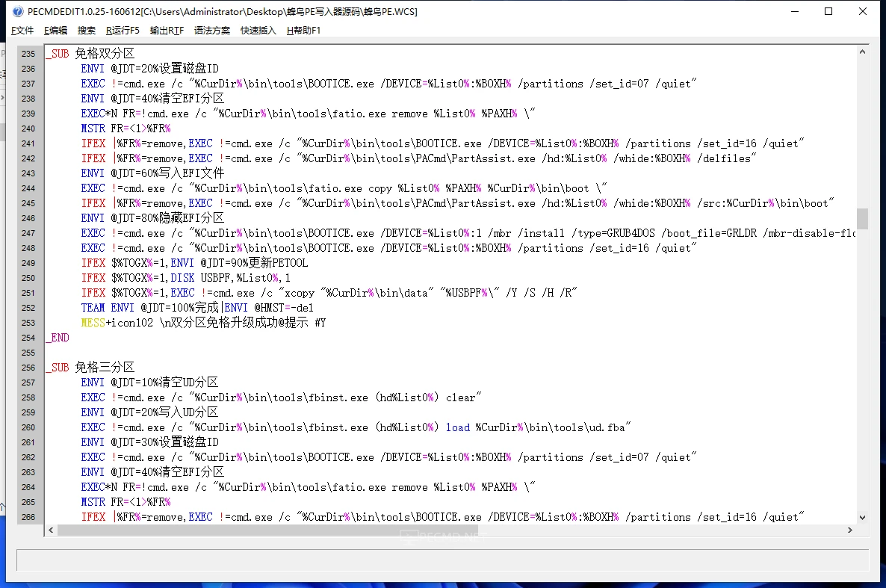Click 输出RTF menu item
The image size is (886, 588).
tap(167, 31)
